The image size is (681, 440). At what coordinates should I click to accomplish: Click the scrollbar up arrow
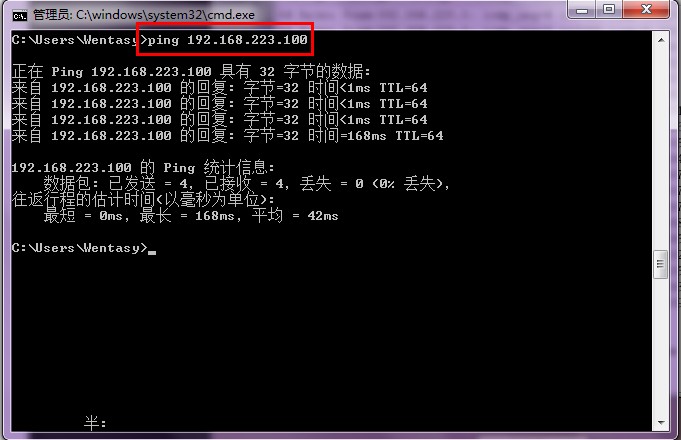click(x=661, y=40)
